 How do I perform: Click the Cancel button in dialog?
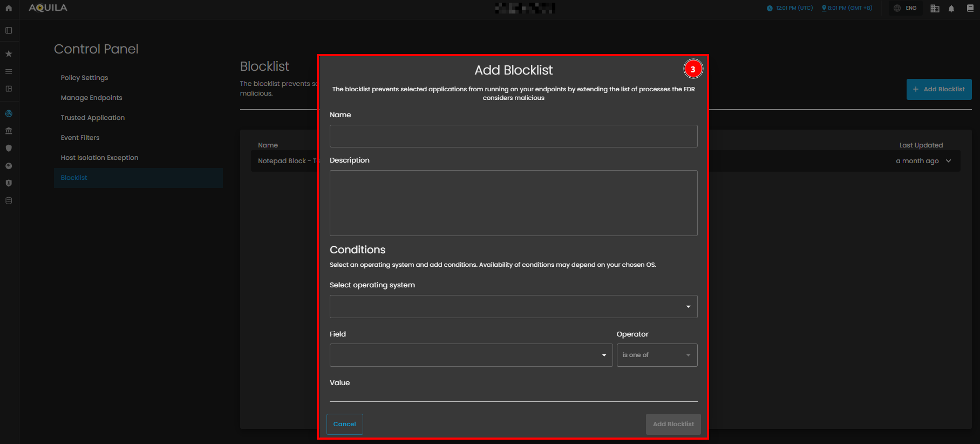click(344, 424)
